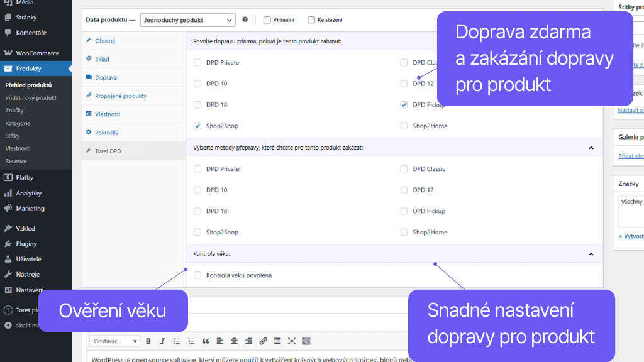644x362 pixels.
Task: Check DPD Private in disabled methods
Action: (x=197, y=168)
